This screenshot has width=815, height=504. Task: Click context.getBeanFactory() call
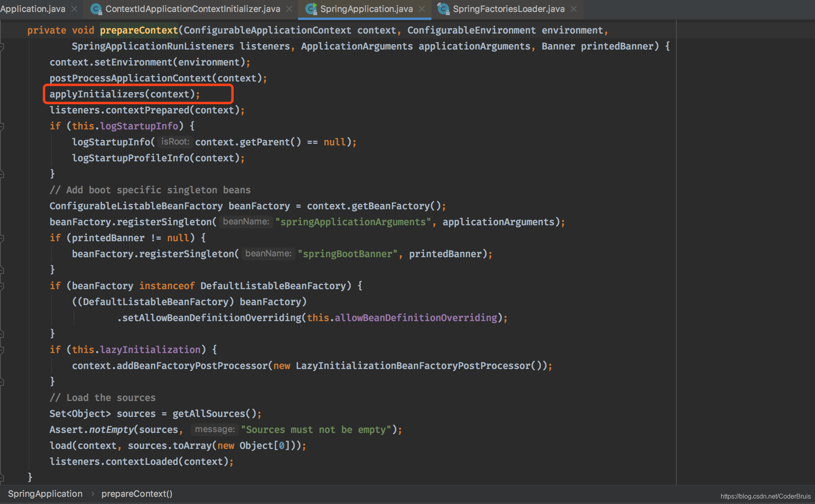point(374,206)
